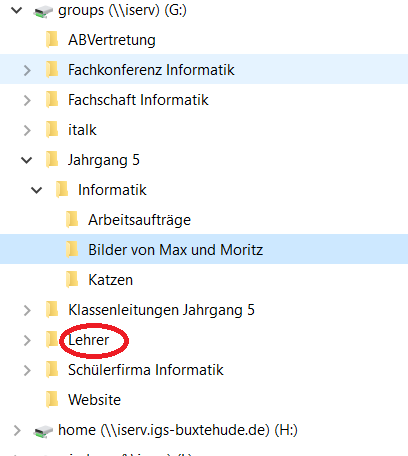Screen dimensions: 408x456
Task: Open the Jahrgang 5 folder label
Action: tap(104, 160)
